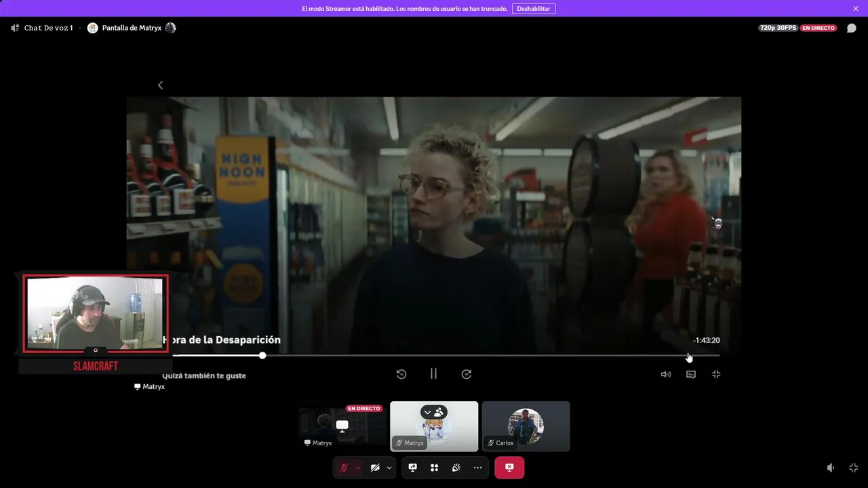Click Deshabilitar in streamer mode banner
This screenshot has height=488, width=868.
[534, 9]
